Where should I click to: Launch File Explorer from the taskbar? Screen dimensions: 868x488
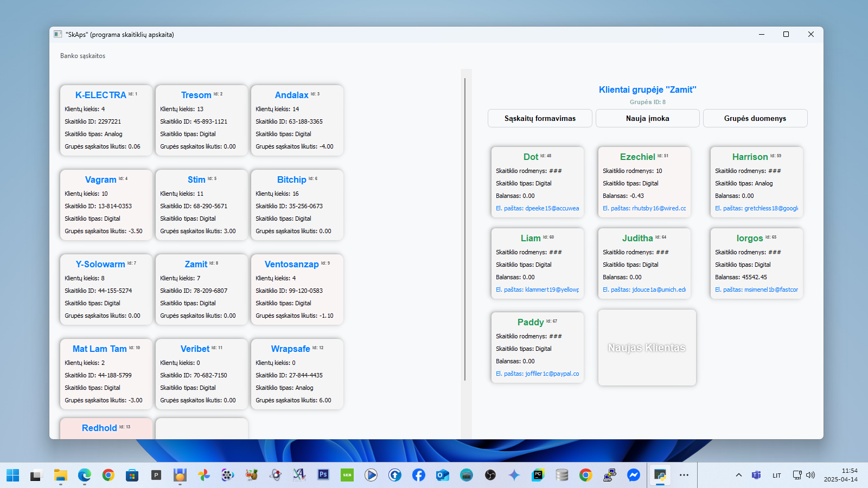pyautogui.click(x=60, y=476)
